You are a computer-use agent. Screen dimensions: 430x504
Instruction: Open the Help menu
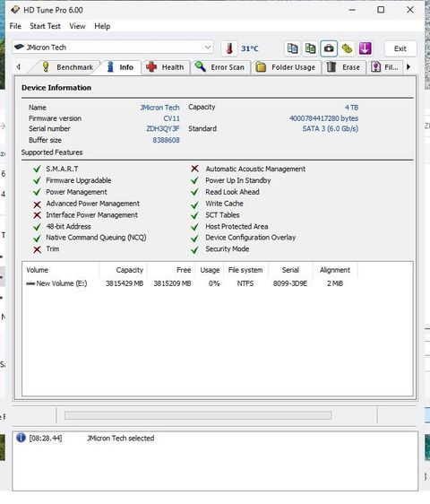pos(102,26)
